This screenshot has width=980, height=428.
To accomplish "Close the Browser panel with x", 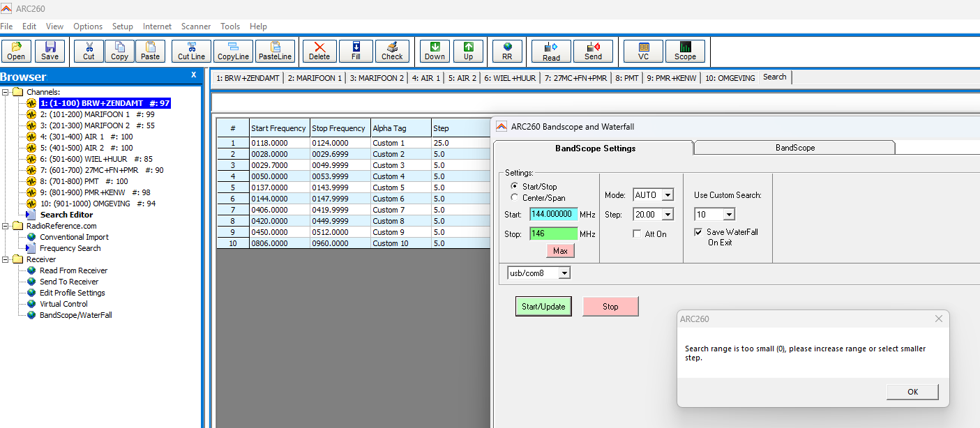I will (x=194, y=75).
